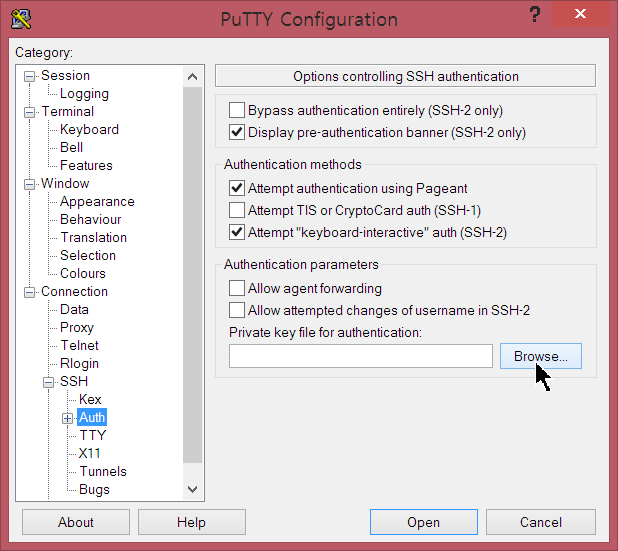Collapse the Connection tree node
The height and width of the screenshot is (551, 618).
29,292
